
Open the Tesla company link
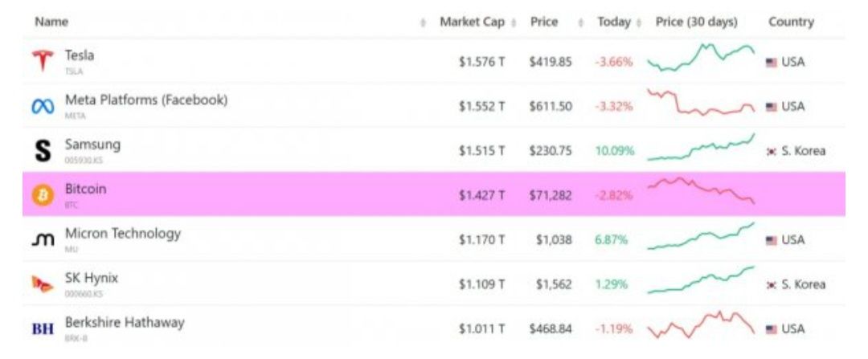79,55
